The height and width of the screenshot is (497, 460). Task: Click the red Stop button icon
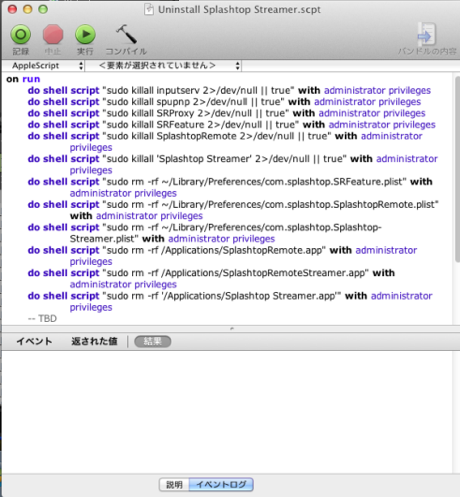(x=53, y=34)
